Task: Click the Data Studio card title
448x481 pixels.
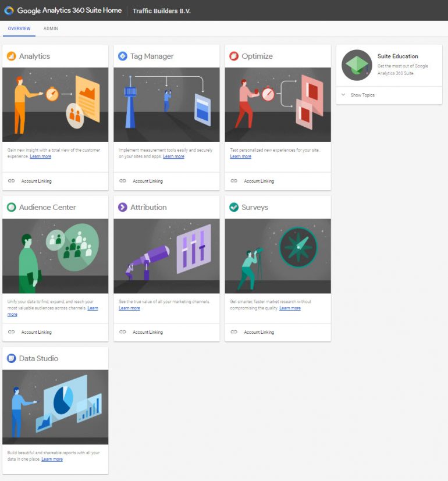Action: coord(38,358)
